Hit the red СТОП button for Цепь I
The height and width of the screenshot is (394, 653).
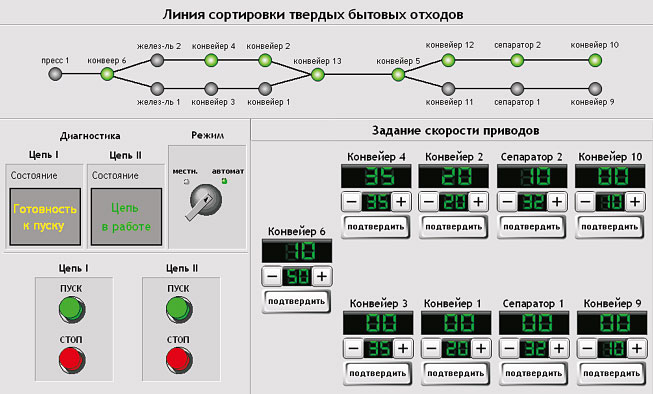tap(72, 360)
